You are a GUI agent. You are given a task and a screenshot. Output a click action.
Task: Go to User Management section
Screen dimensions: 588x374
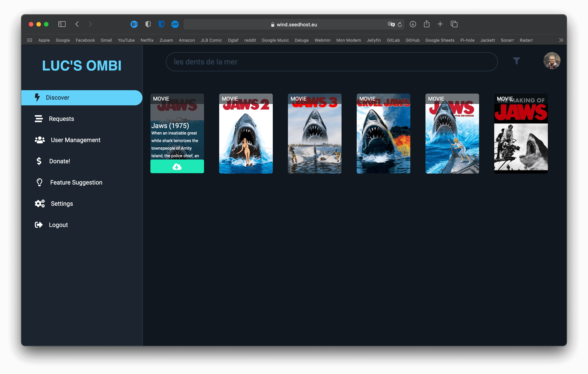coord(75,140)
